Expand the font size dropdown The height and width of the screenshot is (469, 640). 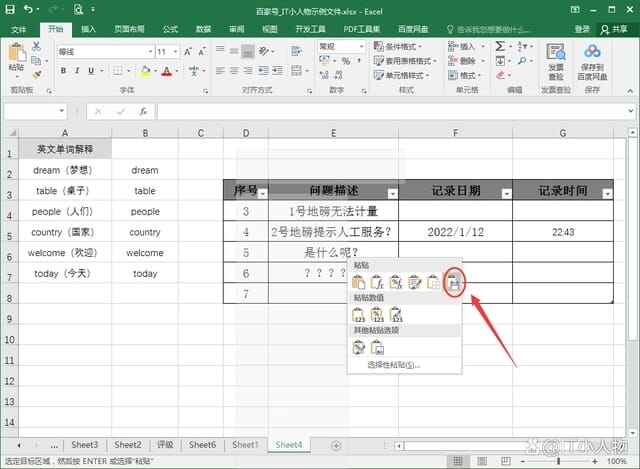click(x=177, y=51)
